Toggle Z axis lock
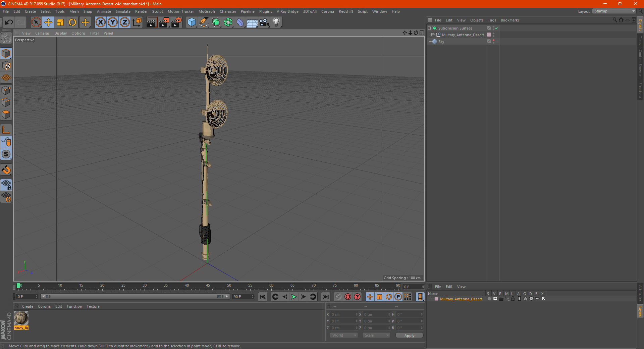Screen dimensions: 644x349 click(x=125, y=22)
